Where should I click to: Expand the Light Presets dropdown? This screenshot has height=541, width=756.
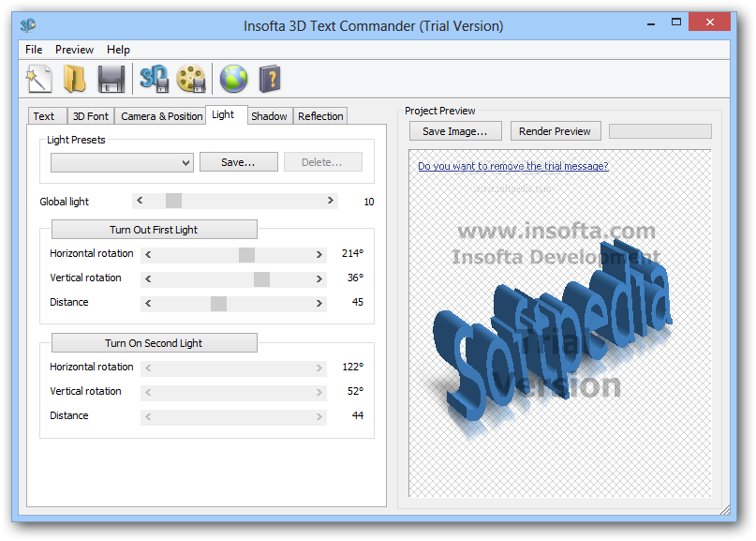click(122, 162)
